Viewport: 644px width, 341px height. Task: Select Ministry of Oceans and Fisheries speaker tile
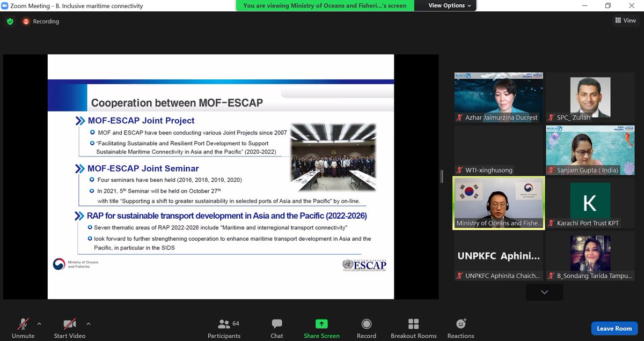pyautogui.click(x=499, y=203)
